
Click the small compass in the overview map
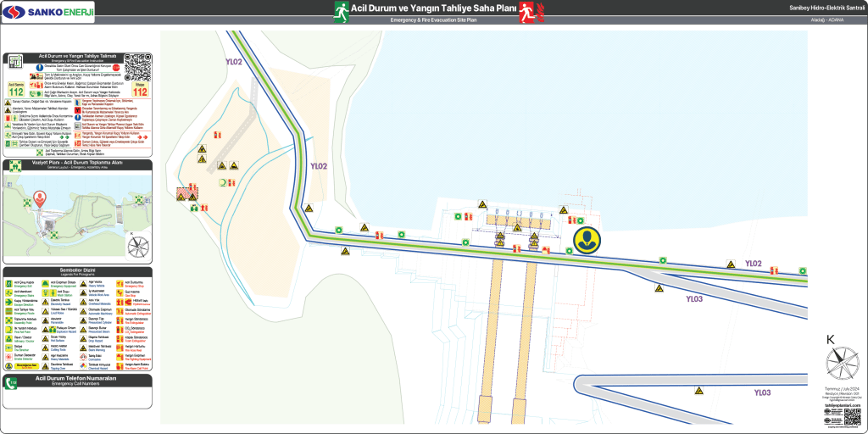coord(137,246)
